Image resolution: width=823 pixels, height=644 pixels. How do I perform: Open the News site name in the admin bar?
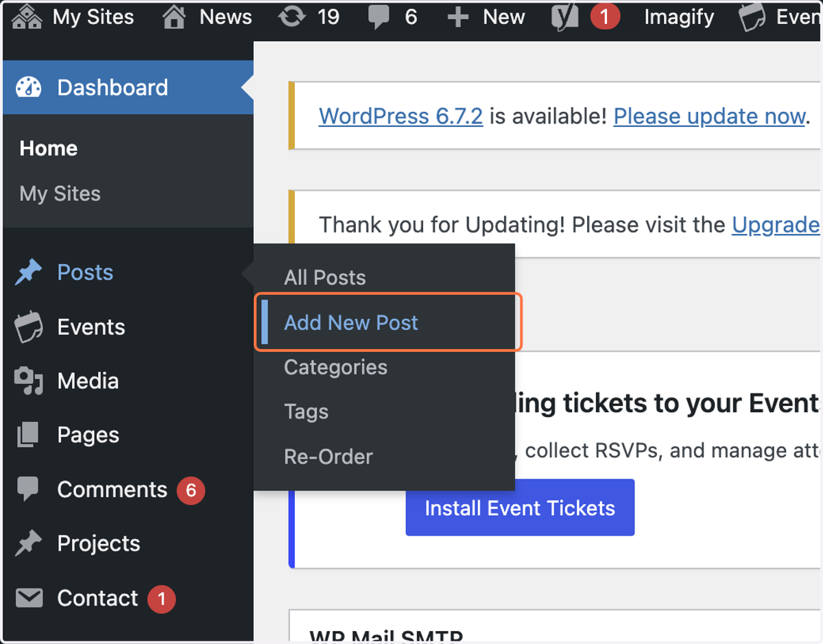coord(226,17)
